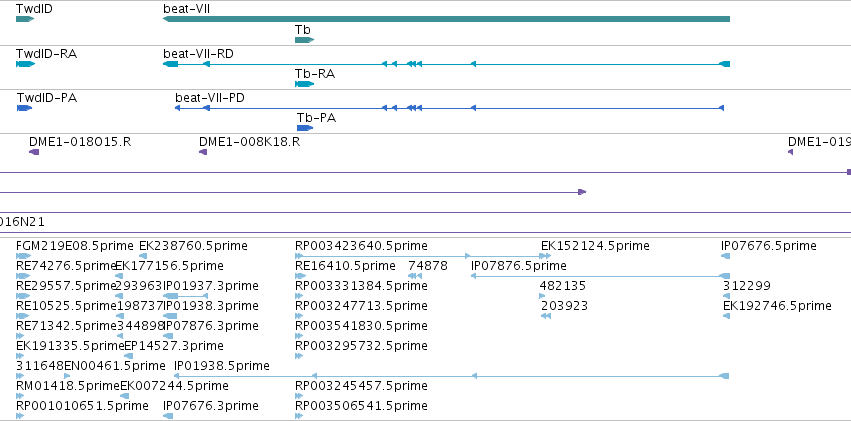
Task: Click the IP07676.5prime EST glyph
Action: (725, 256)
